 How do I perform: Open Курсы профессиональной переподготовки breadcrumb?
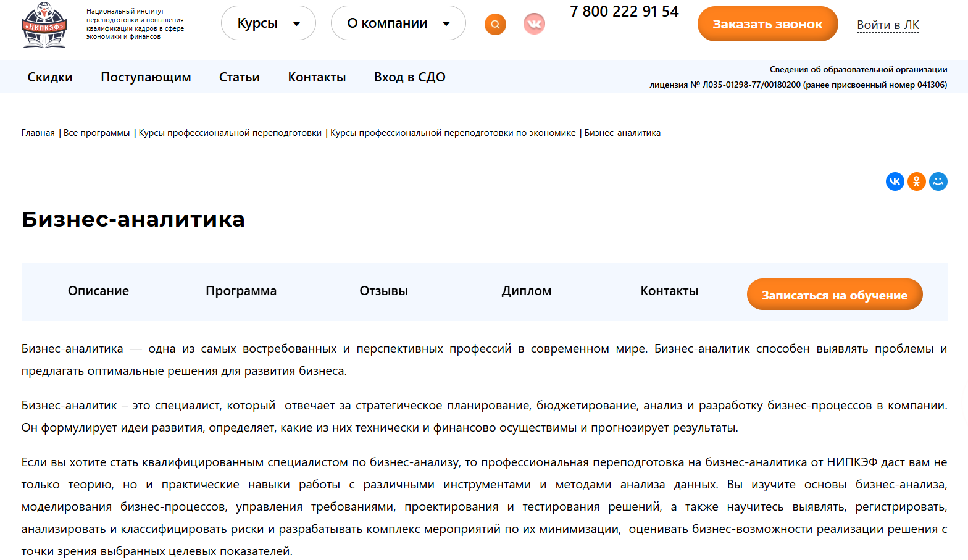point(230,133)
